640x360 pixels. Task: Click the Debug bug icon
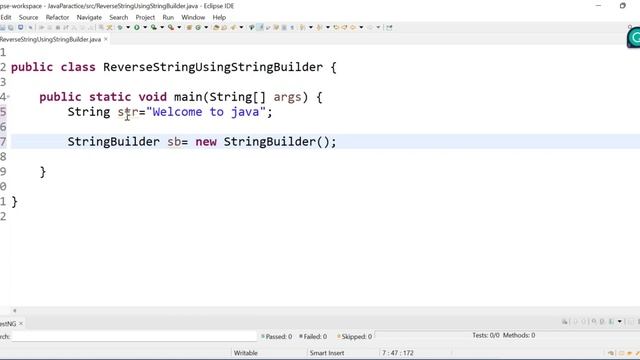(x=120, y=27)
